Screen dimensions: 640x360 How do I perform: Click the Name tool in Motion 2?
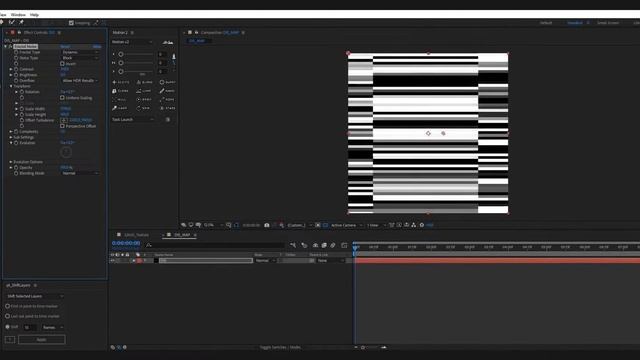click(167, 91)
